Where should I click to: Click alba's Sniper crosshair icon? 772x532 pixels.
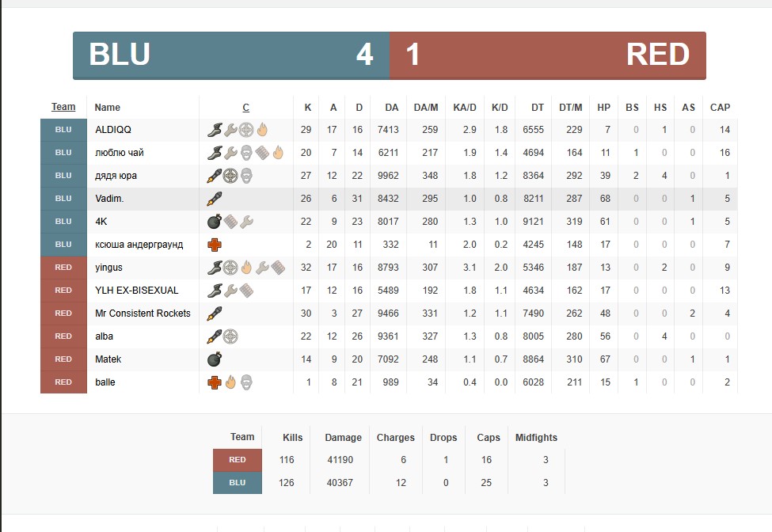(230, 336)
